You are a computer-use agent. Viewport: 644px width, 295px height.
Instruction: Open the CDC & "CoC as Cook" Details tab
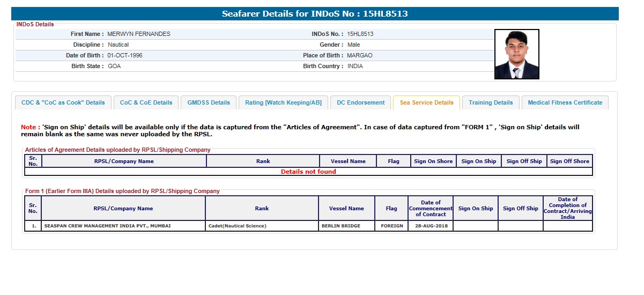[x=63, y=102]
